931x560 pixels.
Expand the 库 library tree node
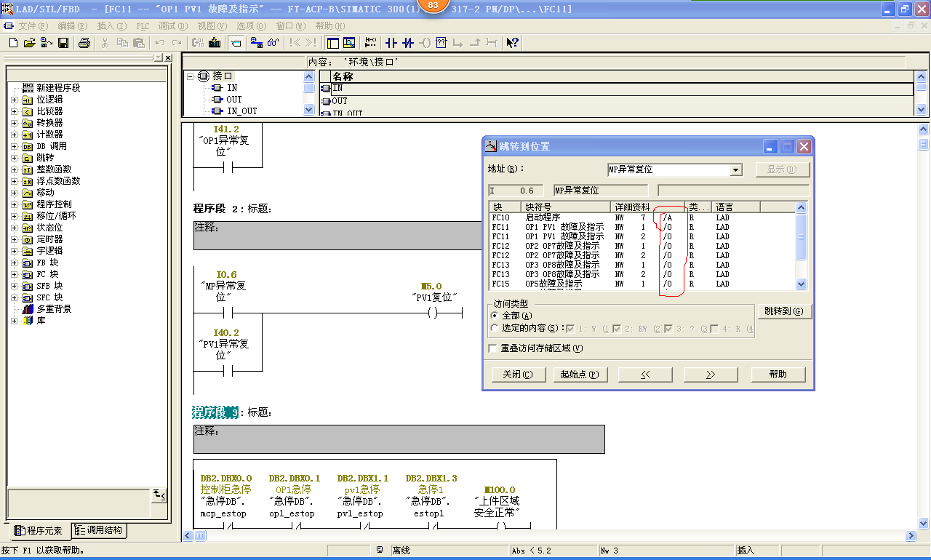pos(14,321)
